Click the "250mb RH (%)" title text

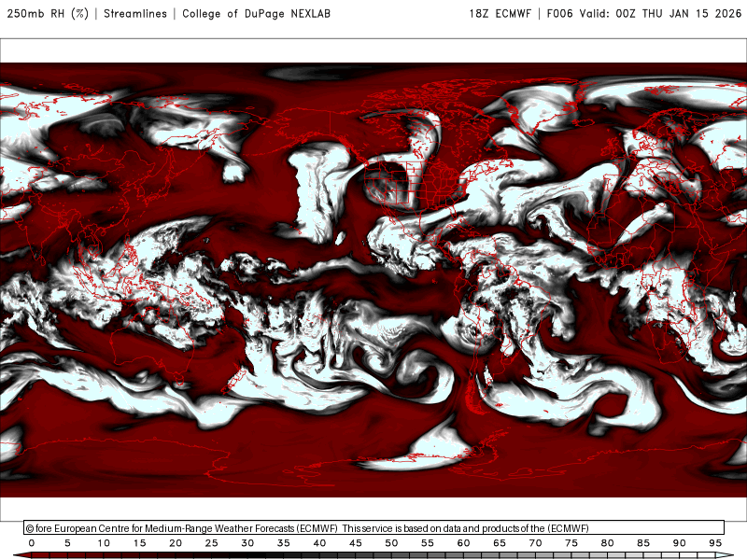48,14
